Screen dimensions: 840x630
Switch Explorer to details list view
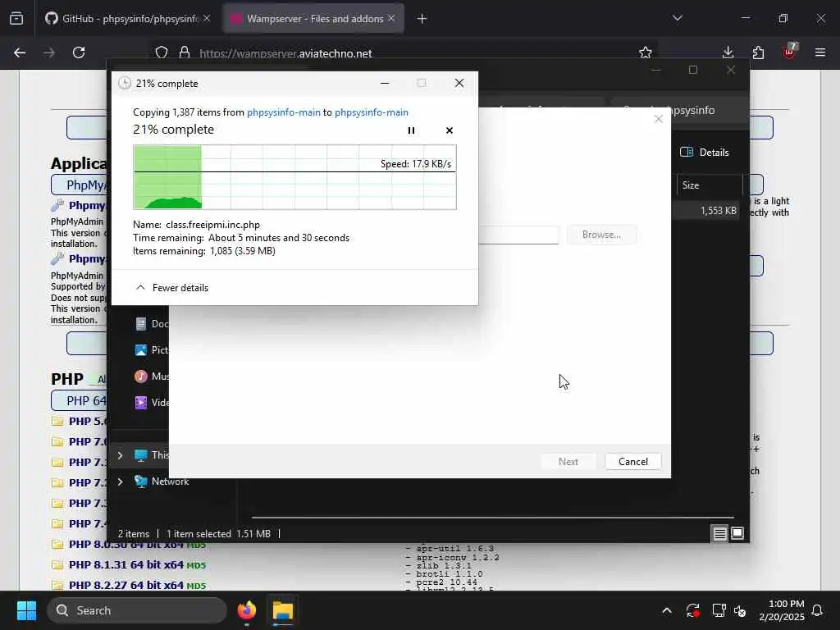[x=719, y=533]
